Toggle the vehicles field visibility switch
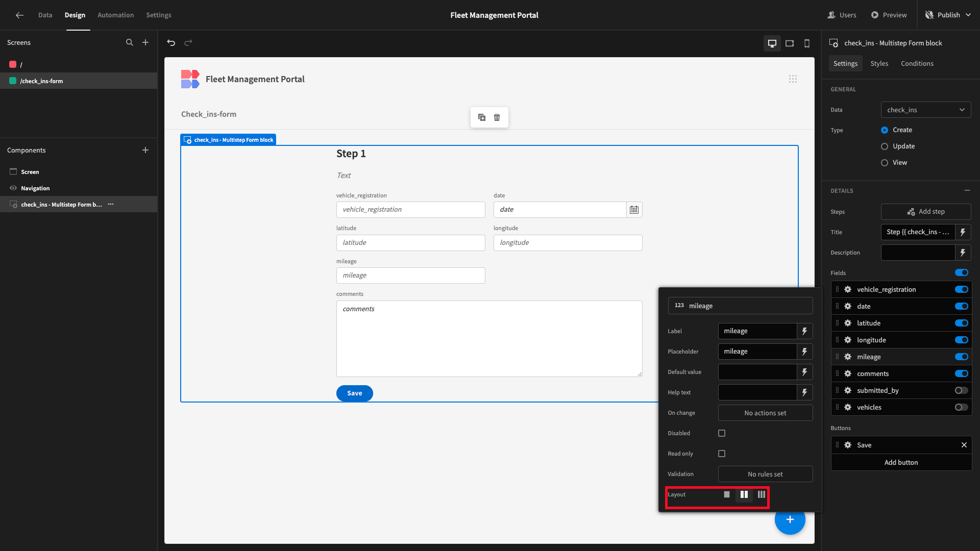 pos(963,407)
